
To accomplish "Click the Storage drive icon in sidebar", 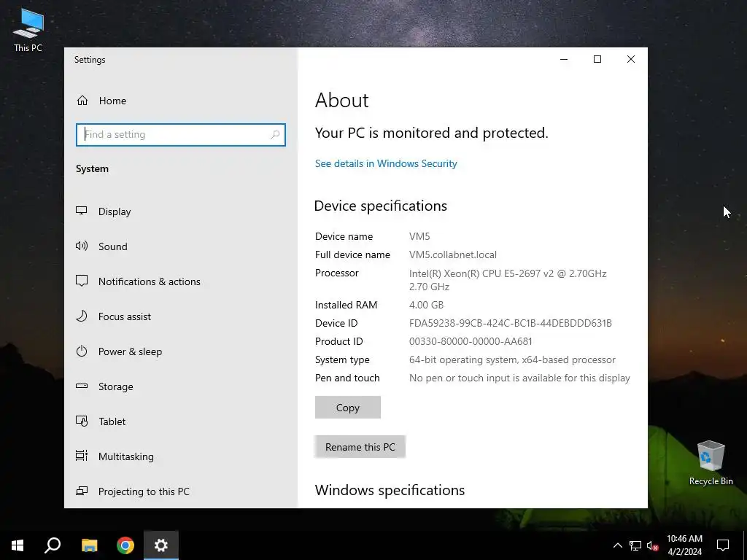I will coord(82,386).
